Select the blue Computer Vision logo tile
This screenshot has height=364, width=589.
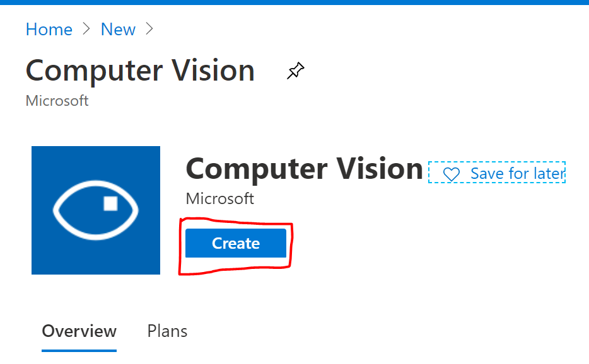click(96, 210)
